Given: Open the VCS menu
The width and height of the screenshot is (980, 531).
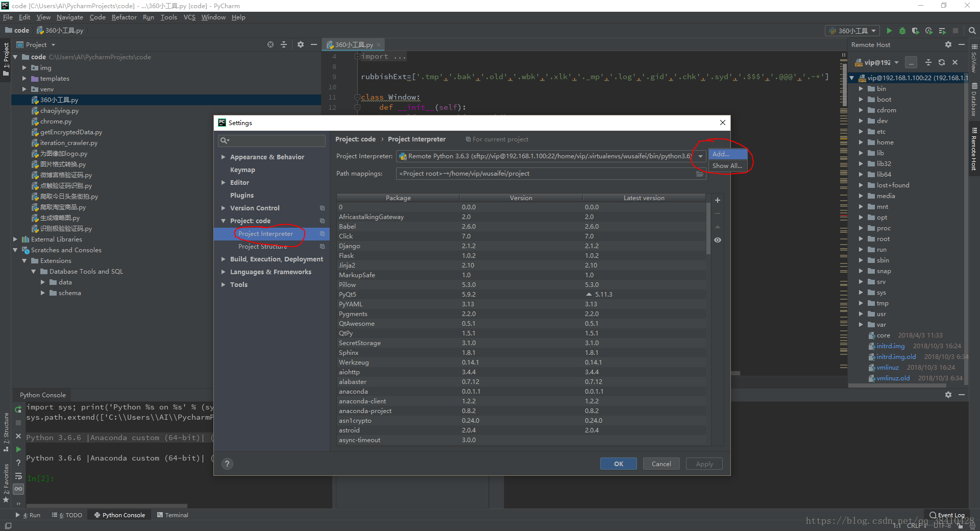Looking at the screenshot, I should click(x=189, y=17).
